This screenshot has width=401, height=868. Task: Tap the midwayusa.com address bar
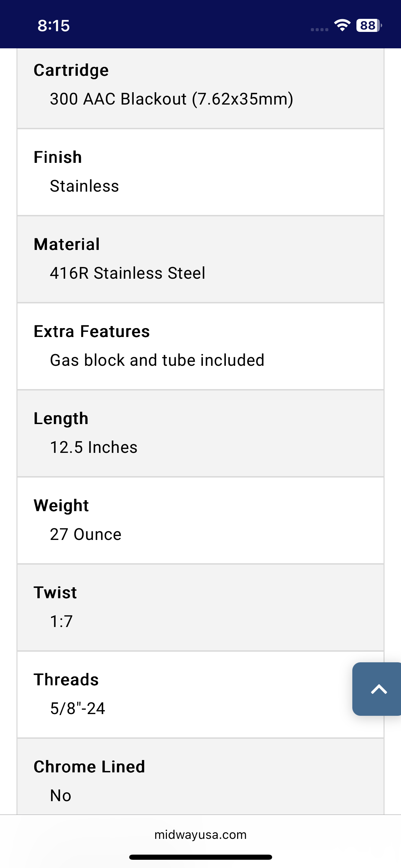pos(200,835)
